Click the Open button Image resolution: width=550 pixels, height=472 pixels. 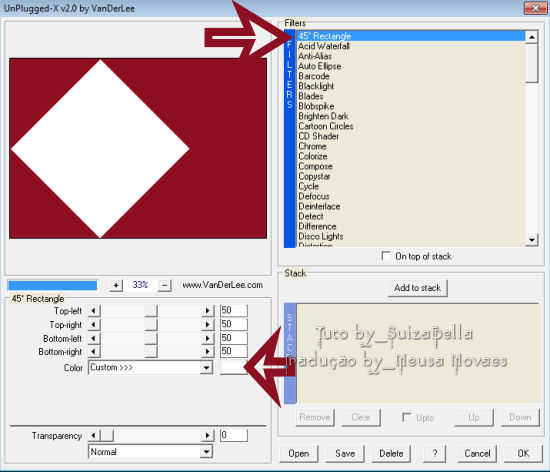pos(299,454)
